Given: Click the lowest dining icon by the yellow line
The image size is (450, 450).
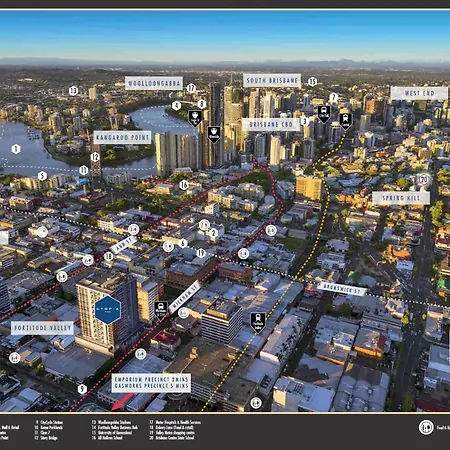Looking at the screenshot, I should (256, 403).
